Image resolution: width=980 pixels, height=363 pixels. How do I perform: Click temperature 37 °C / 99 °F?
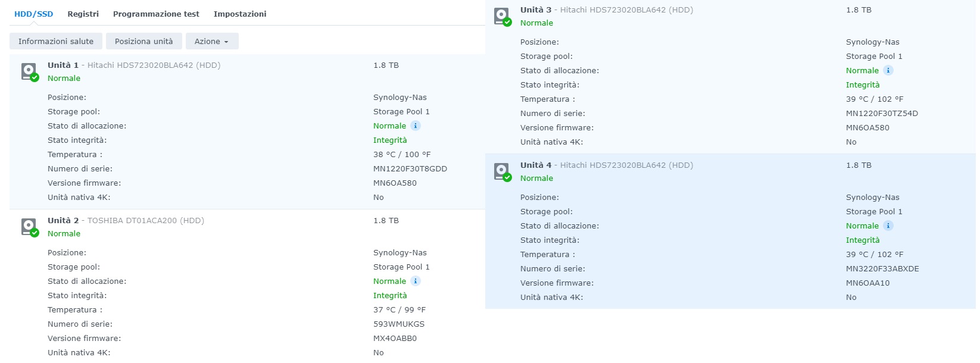[x=400, y=309]
